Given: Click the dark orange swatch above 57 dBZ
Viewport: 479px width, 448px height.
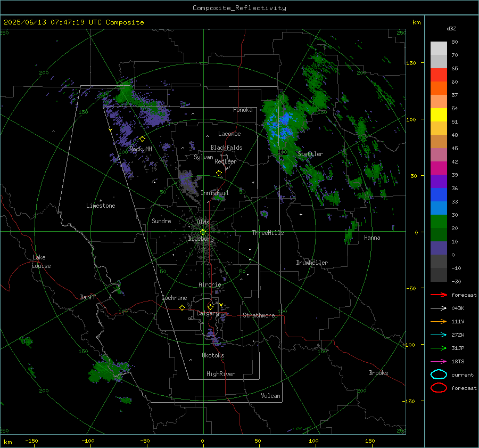Looking at the screenshot, I should point(439,88).
